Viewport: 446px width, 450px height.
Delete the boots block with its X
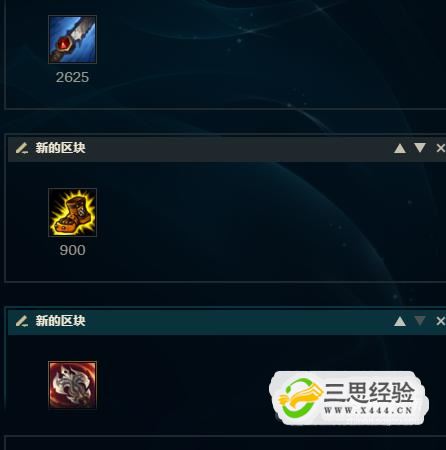pyautogui.click(x=441, y=148)
